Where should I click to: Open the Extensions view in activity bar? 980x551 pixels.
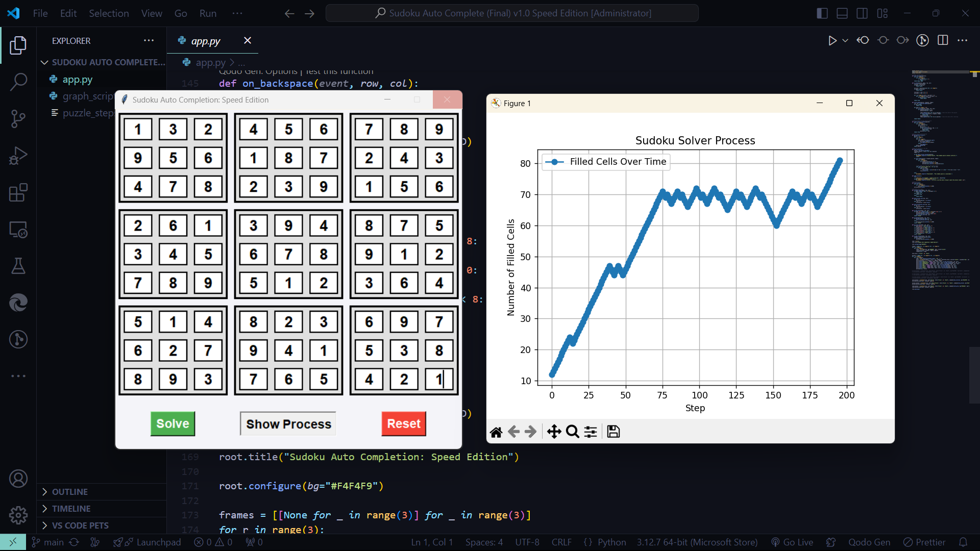coord(18,192)
